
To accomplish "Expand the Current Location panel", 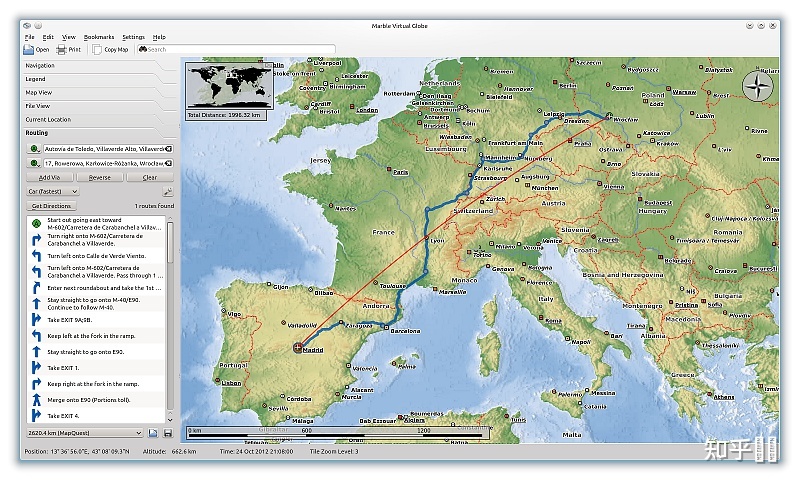I will tap(99, 119).
